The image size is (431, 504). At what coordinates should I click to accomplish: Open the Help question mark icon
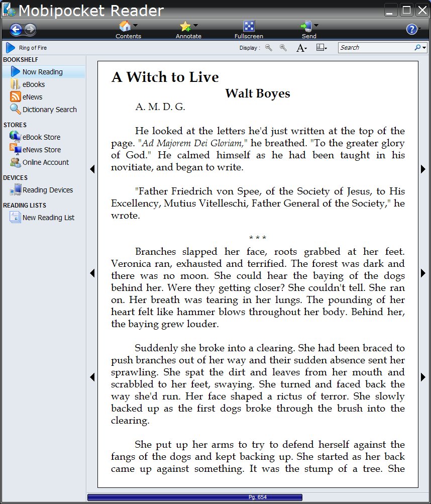411,29
